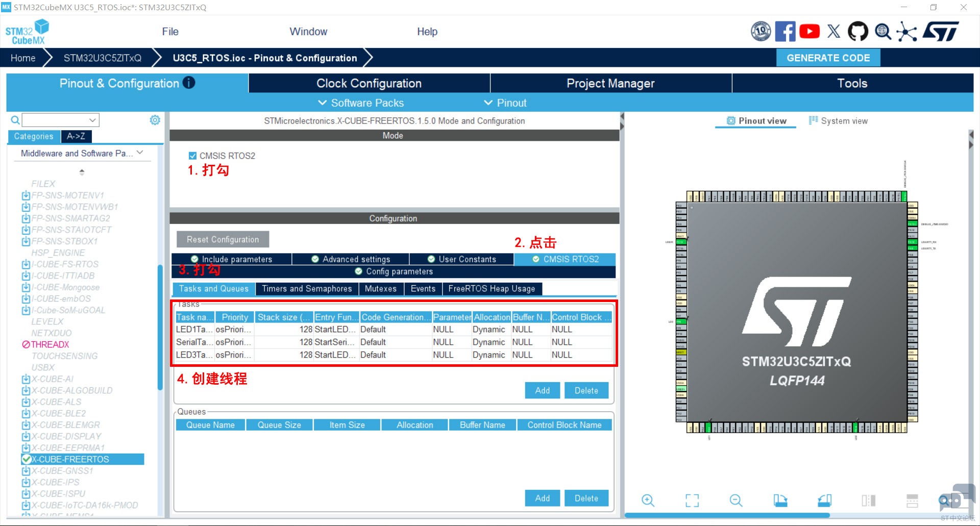
Task: Switch to the Tools tab
Action: pyautogui.click(x=852, y=83)
